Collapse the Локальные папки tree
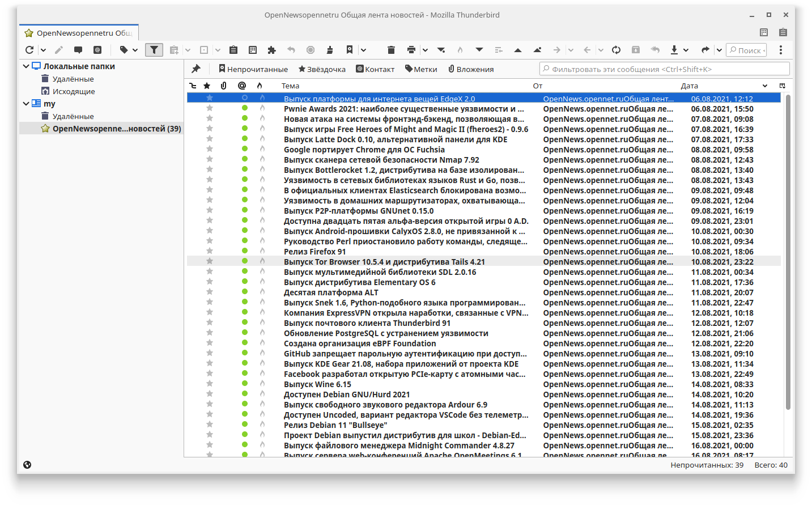The width and height of the screenshot is (812, 509). 26,66
